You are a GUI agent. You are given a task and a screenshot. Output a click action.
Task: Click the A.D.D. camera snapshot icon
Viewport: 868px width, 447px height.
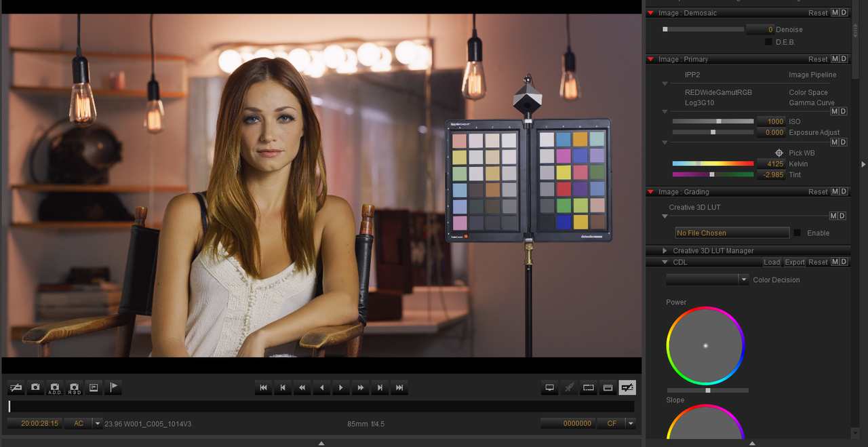click(x=55, y=387)
